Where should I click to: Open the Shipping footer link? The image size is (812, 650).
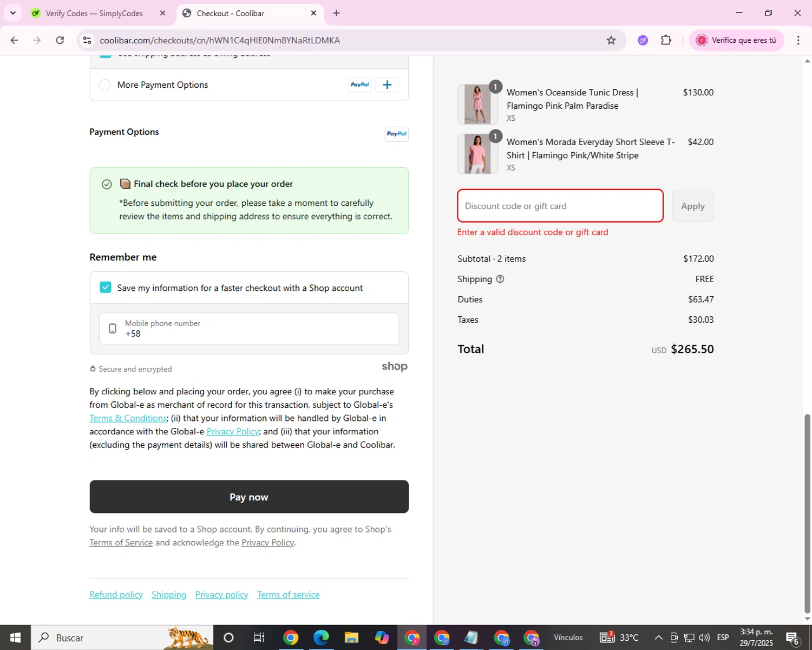pyautogui.click(x=169, y=595)
